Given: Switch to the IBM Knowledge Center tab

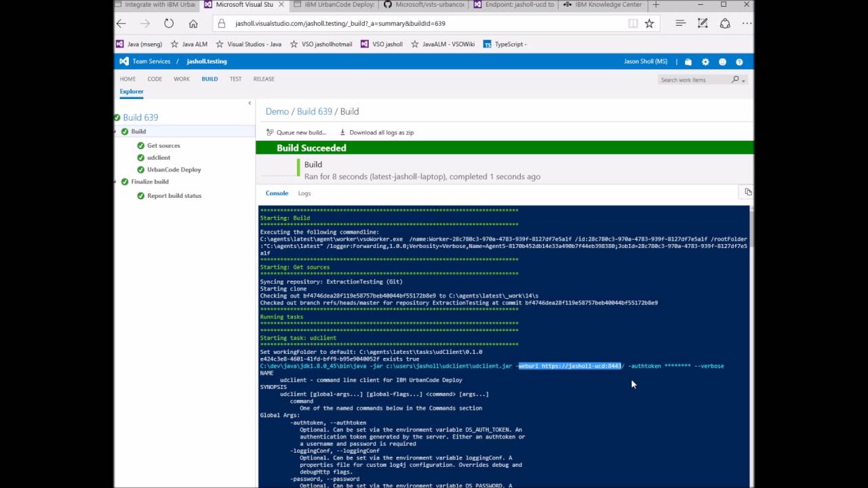Looking at the screenshot, I should tap(602, 5).
